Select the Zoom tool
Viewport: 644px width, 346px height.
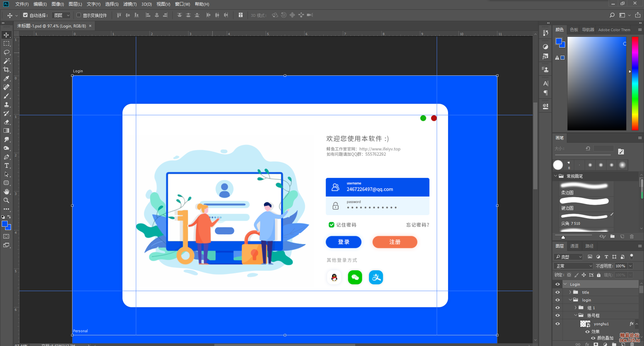[x=6, y=200]
